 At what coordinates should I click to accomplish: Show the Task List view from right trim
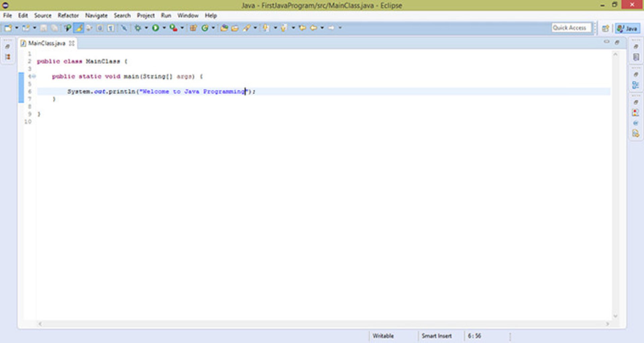tap(636, 57)
